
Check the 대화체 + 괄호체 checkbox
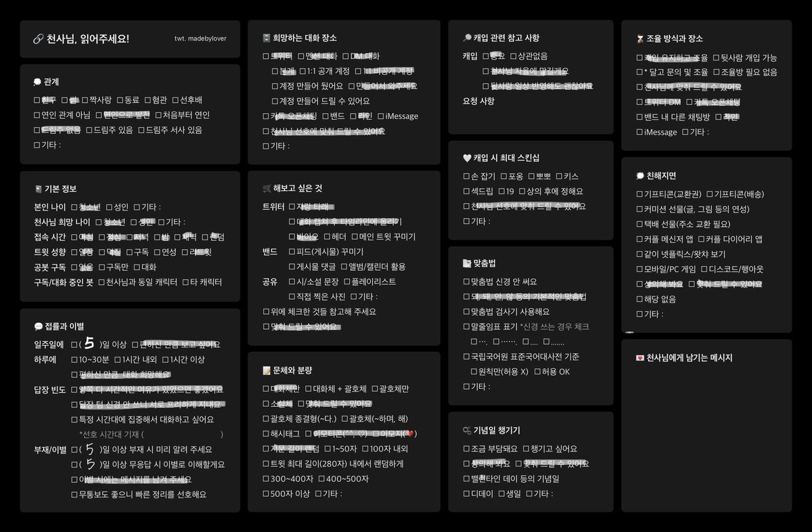click(309, 389)
